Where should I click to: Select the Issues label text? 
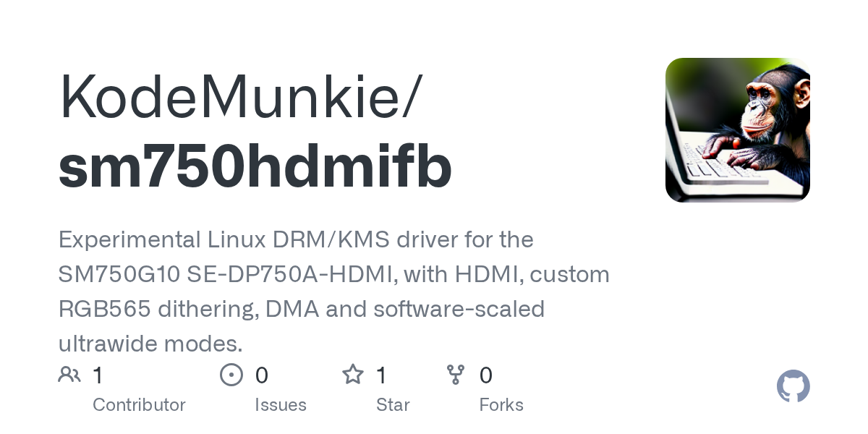[x=281, y=404]
